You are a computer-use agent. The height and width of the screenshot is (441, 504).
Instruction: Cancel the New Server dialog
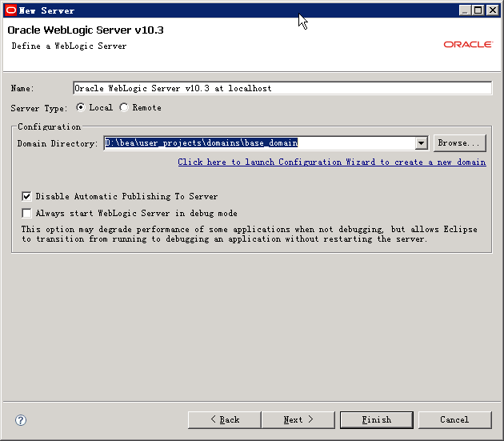click(455, 419)
